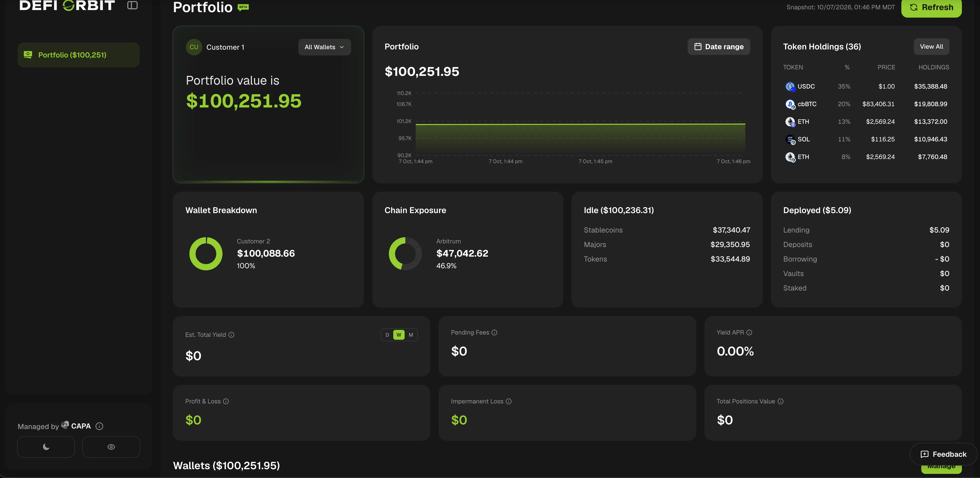Click the USDC token icon

pos(790,87)
